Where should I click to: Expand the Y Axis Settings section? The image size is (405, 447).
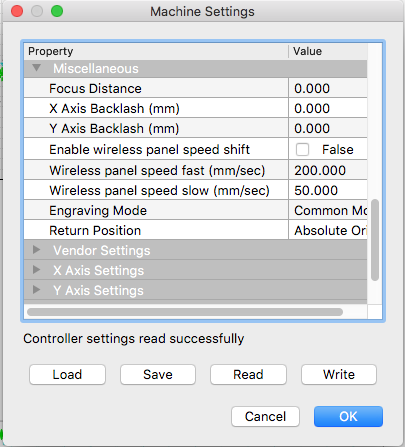[36, 290]
